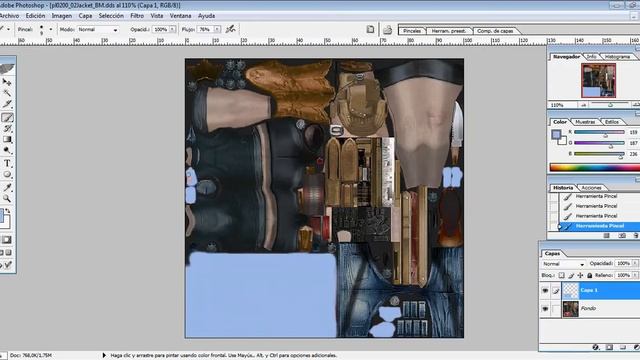Open the Comp. de capas tab
The width and height of the screenshot is (640, 360).
pos(495,31)
